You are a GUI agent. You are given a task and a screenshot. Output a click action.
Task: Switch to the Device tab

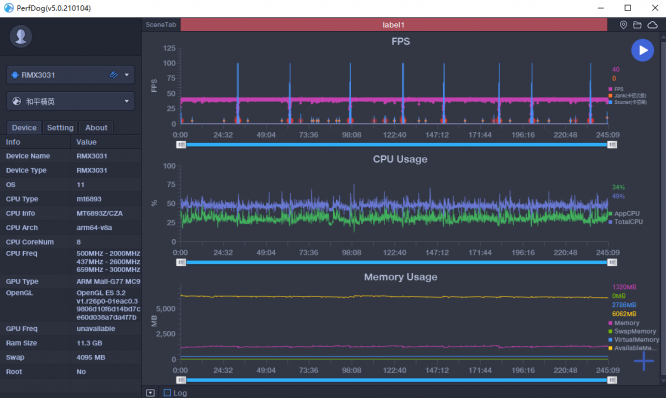(x=24, y=127)
